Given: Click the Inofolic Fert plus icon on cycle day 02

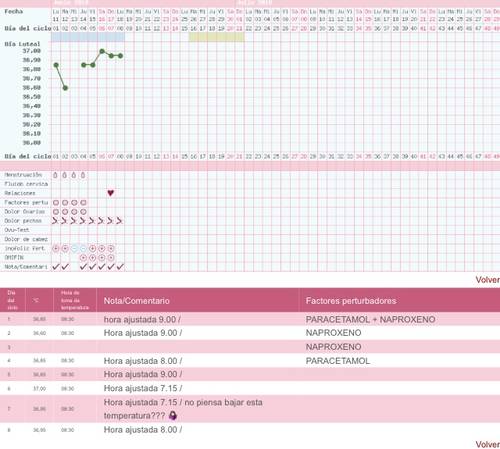Looking at the screenshot, I should tap(65, 248).
